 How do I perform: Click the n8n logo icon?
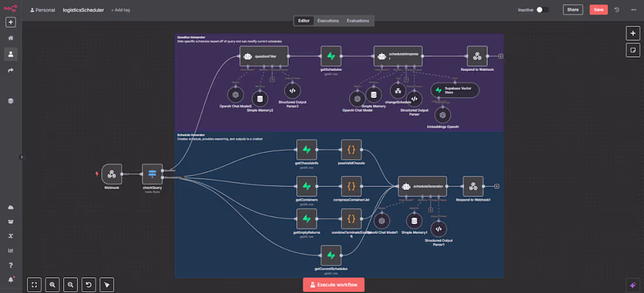coord(11,8)
